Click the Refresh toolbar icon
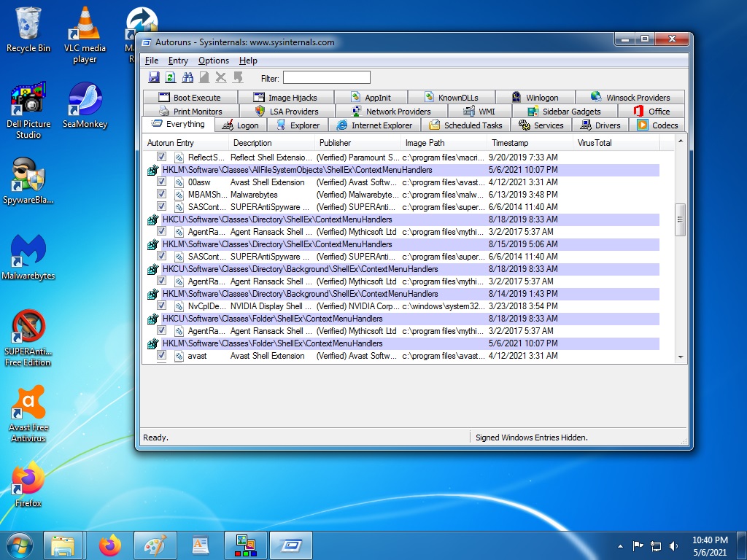 (x=171, y=77)
